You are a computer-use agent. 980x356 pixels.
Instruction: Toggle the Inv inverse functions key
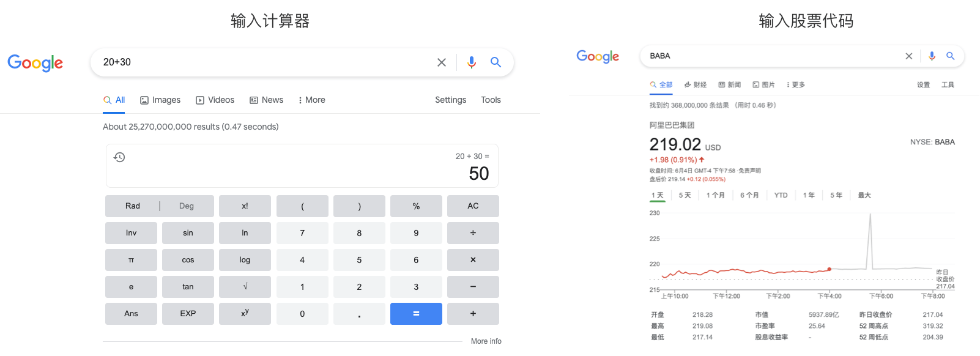pos(131,233)
